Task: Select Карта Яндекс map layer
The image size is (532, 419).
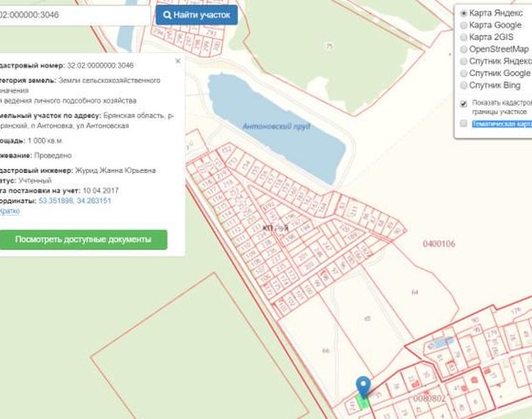Action: pyautogui.click(x=464, y=13)
